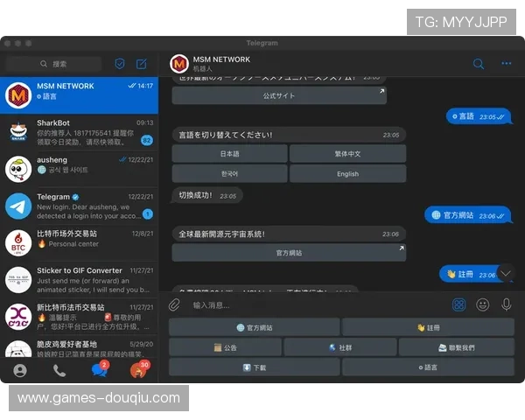This screenshot has width=525, height=420.
Task: Click the 公式サイト inline link button
Action: pos(279,95)
